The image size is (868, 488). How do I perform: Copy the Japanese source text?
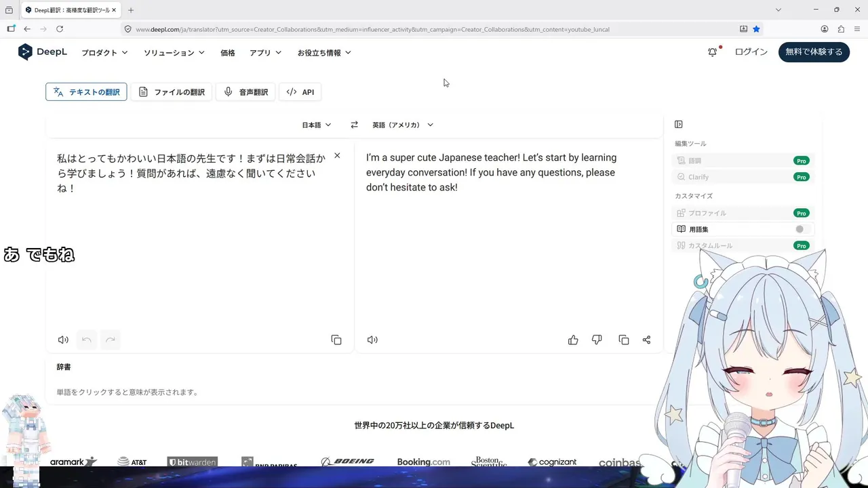click(x=336, y=340)
